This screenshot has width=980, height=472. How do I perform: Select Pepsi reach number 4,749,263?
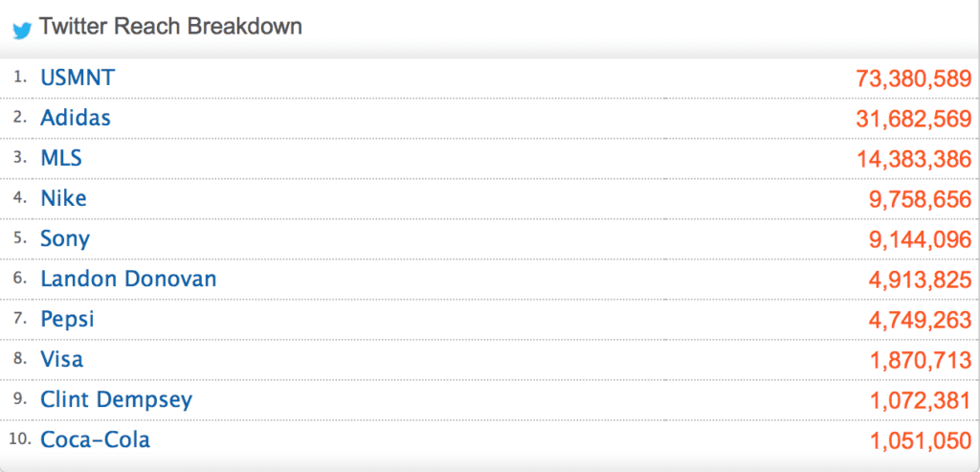pos(920,321)
